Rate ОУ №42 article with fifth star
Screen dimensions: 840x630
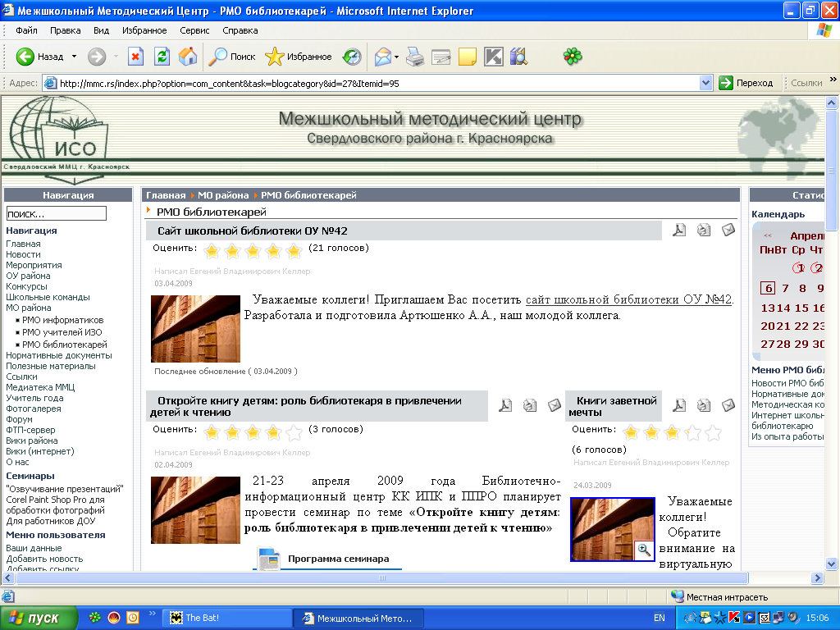coord(294,250)
